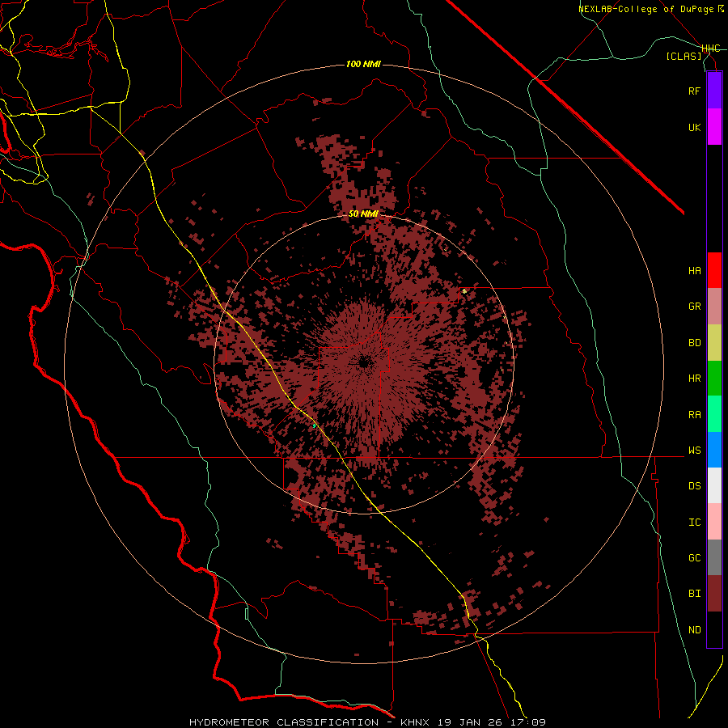The height and width of the screenshot is (728, 728).
Task: Click the 100 NMI range ring label
Action: [x=363, y=64]
